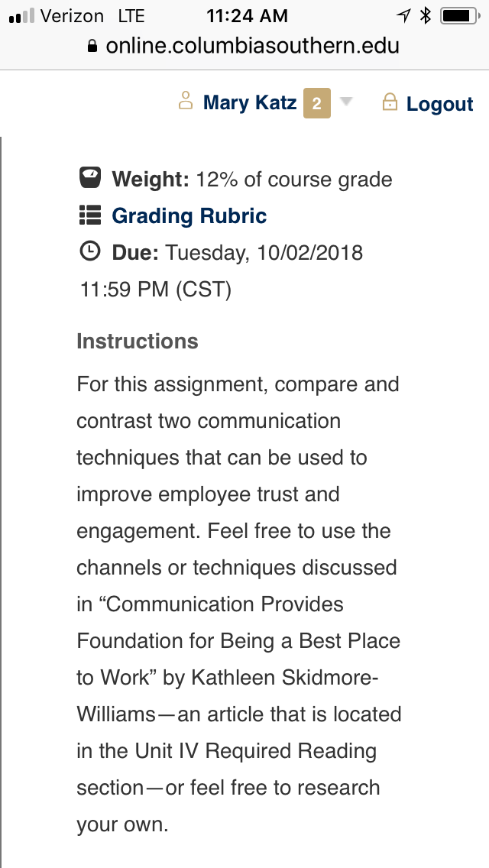Click the Instructions heading
The height and width of the screenshot is (868, 489).
[x=138, y=341]
